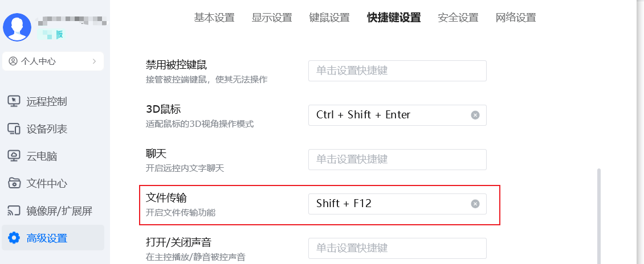Select the Shortcut Settings (快捷键设置) tab
This screenshot has height=264, width=644.
pos(394,17)
